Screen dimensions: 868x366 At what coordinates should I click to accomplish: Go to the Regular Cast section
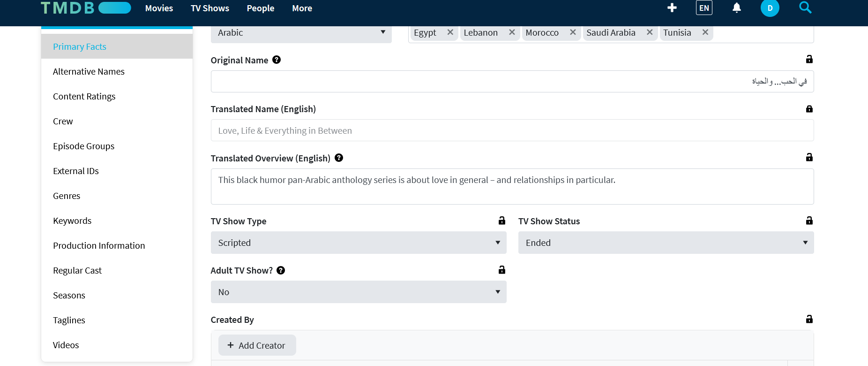[77, 270]
